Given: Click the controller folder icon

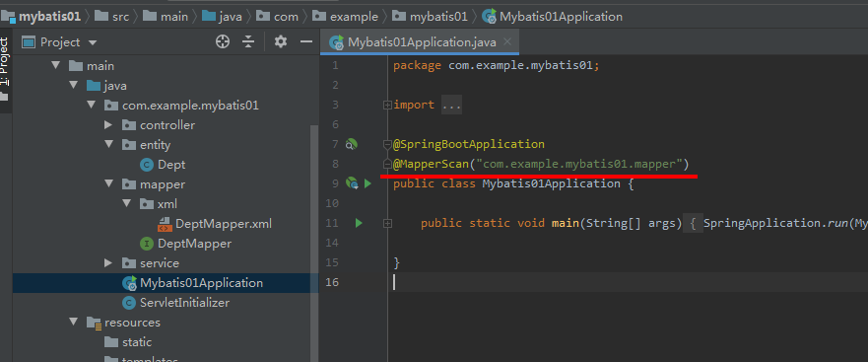Looking at the screenshot, I should (x=128, y=124).
